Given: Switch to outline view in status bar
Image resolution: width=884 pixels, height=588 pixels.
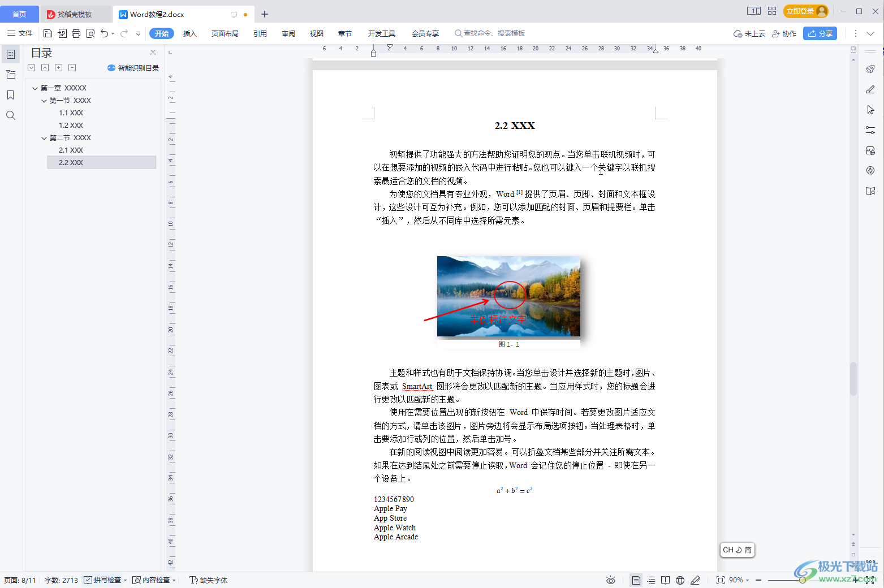Looking at the screenshot, I should coord(651,580).
